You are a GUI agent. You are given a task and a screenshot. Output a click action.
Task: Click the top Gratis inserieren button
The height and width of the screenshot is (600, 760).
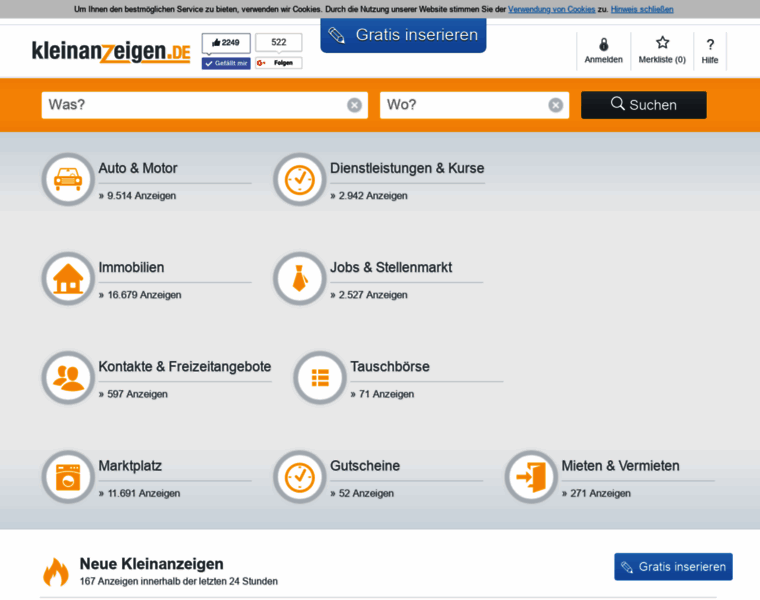[403, 35]
